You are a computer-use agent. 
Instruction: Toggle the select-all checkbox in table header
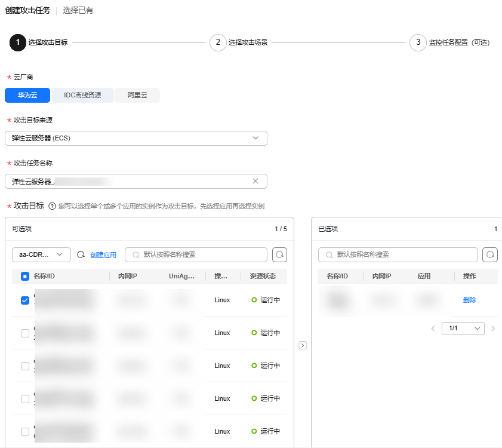25,276
